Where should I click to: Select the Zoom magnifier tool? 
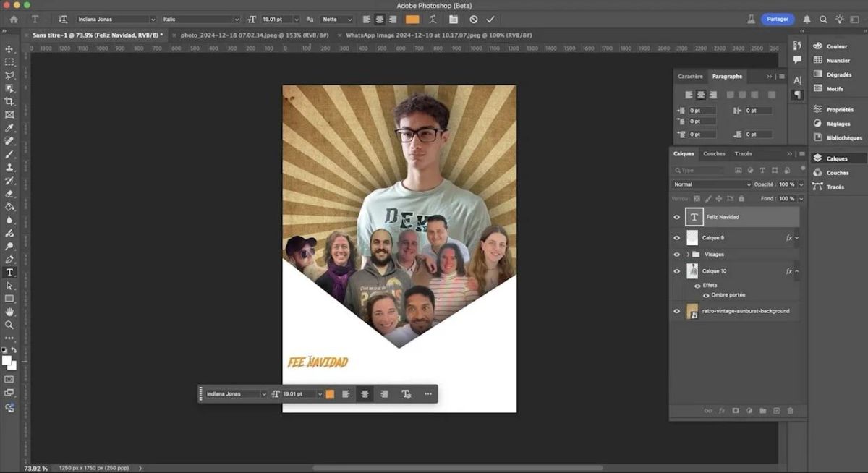click(9, 325)
